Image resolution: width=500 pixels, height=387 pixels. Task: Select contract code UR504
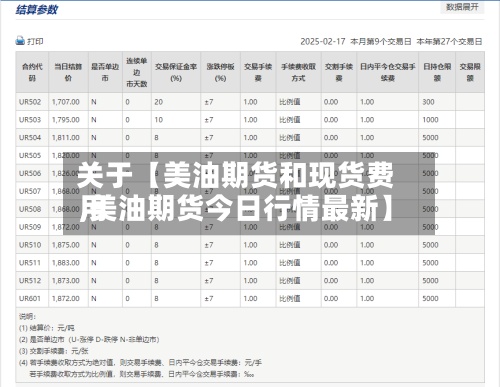pyautogui.click(x=30, y=138)
